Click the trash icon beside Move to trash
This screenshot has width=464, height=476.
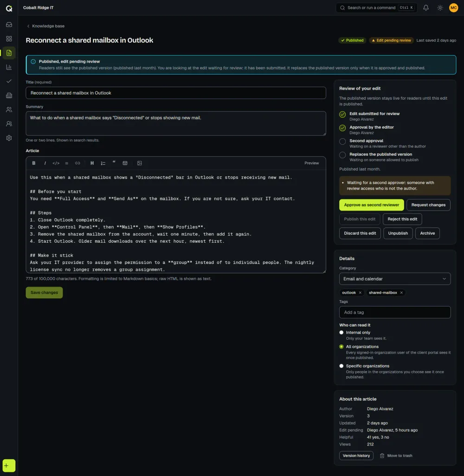point(382,456)
